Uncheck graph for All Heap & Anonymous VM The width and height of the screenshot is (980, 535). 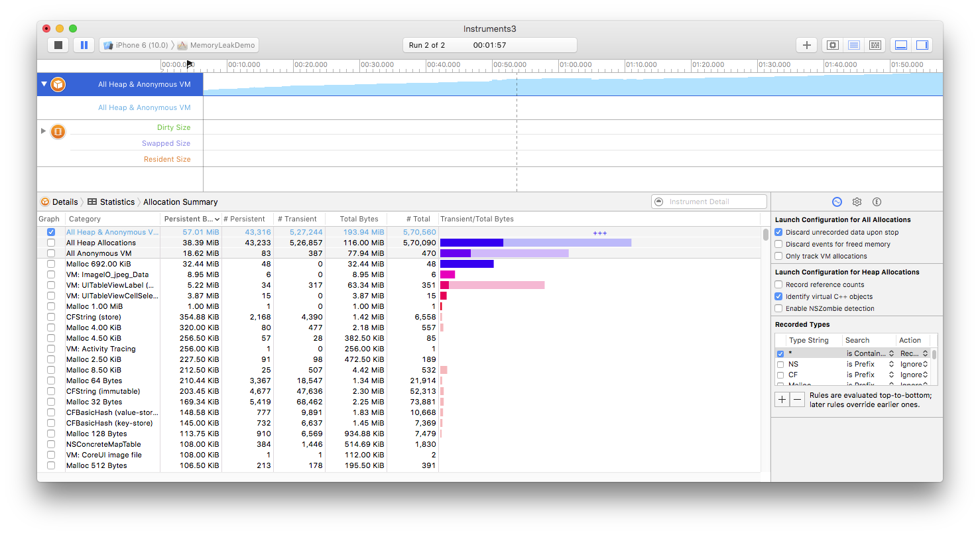(x=51, y=232)
